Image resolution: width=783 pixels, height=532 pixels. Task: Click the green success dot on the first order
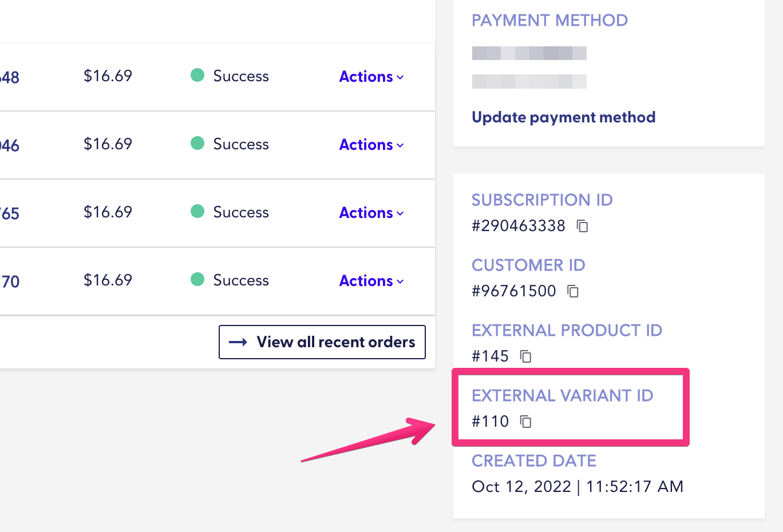[197, 75]
